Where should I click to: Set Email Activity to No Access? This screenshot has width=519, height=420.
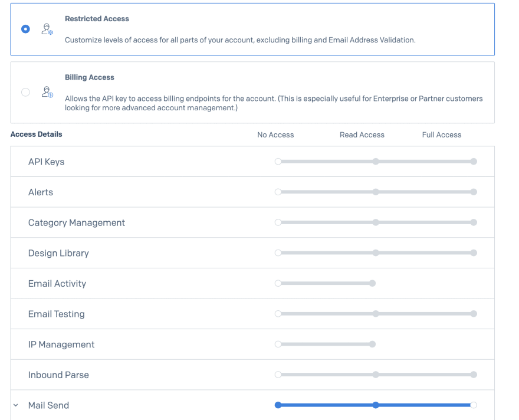(278, 283)
